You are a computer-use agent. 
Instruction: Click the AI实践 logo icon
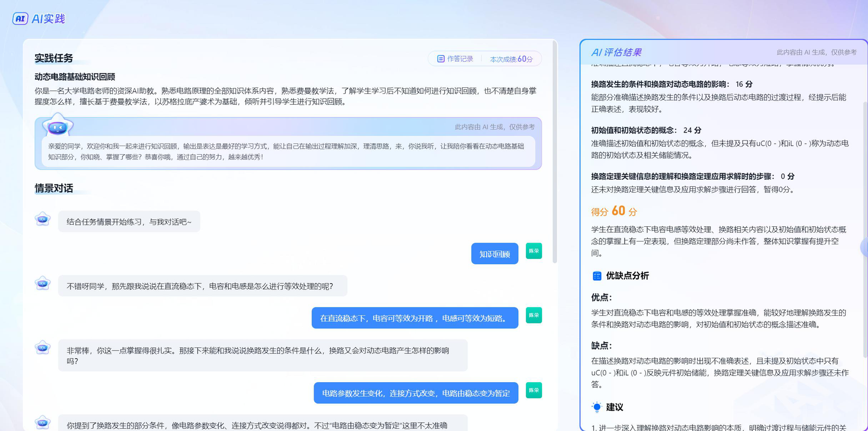point(20,18)
